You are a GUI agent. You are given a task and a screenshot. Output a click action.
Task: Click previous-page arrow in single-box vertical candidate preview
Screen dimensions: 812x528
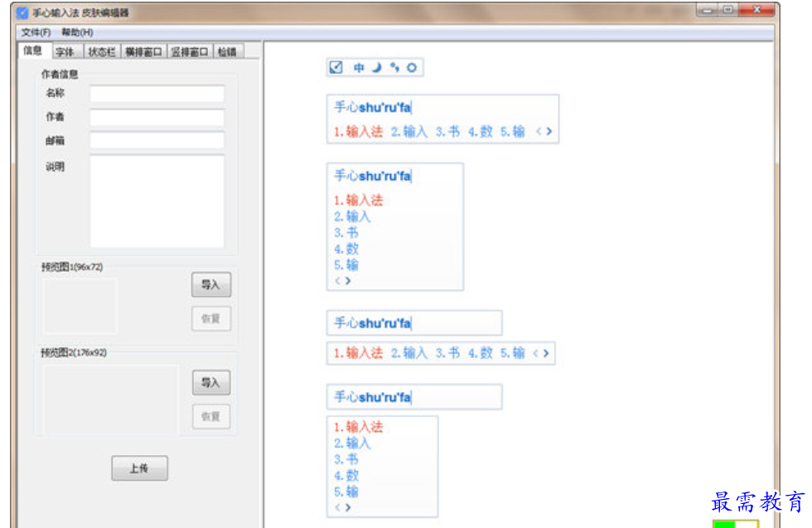[x=338, y=280]
